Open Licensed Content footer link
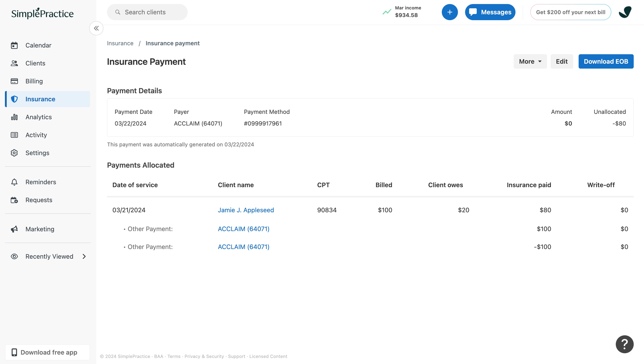 tap(268, 356)
